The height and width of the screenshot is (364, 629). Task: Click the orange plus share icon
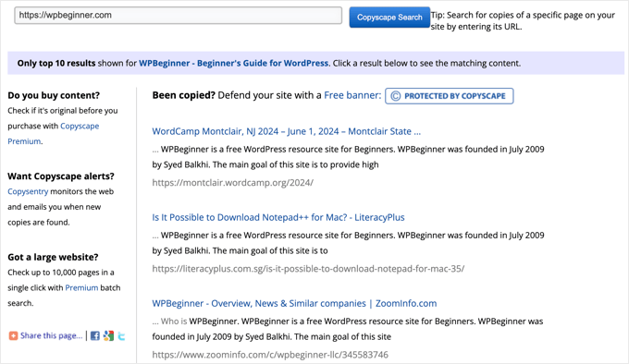click(13, 335)
